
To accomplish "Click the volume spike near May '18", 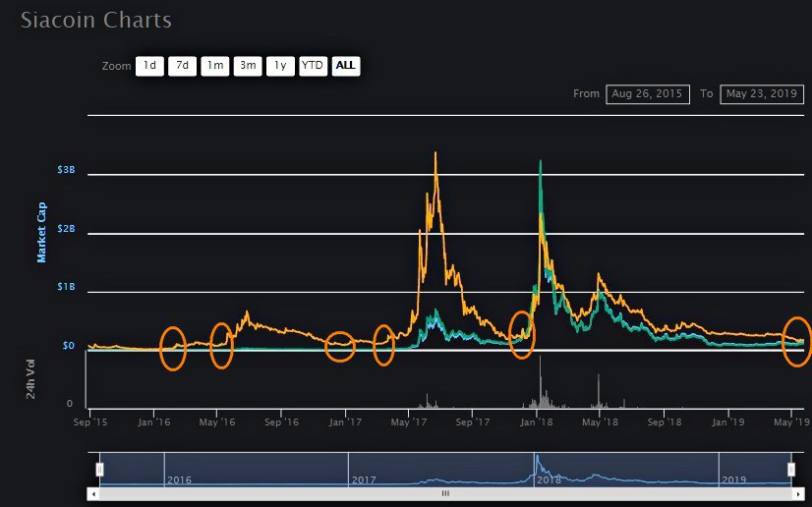I will click(599, 391).
